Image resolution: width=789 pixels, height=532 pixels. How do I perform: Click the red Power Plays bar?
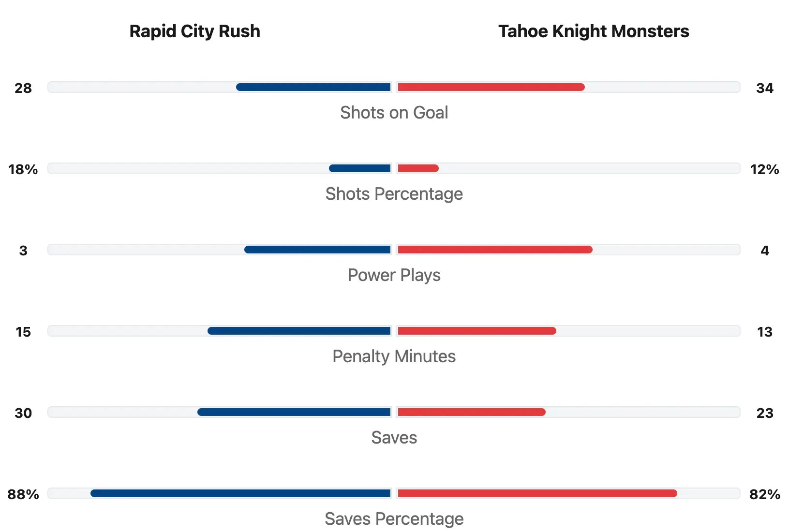(x=495, y=250)
